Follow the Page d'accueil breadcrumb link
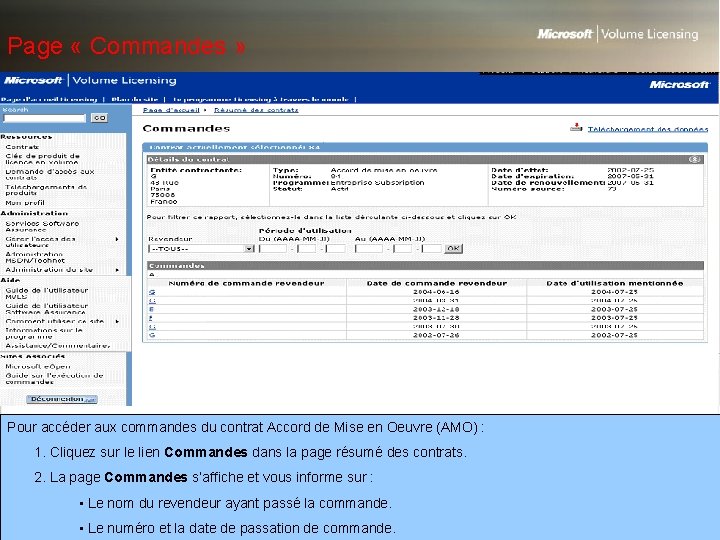Screen dimensions: 720x540 click(171, 110)
